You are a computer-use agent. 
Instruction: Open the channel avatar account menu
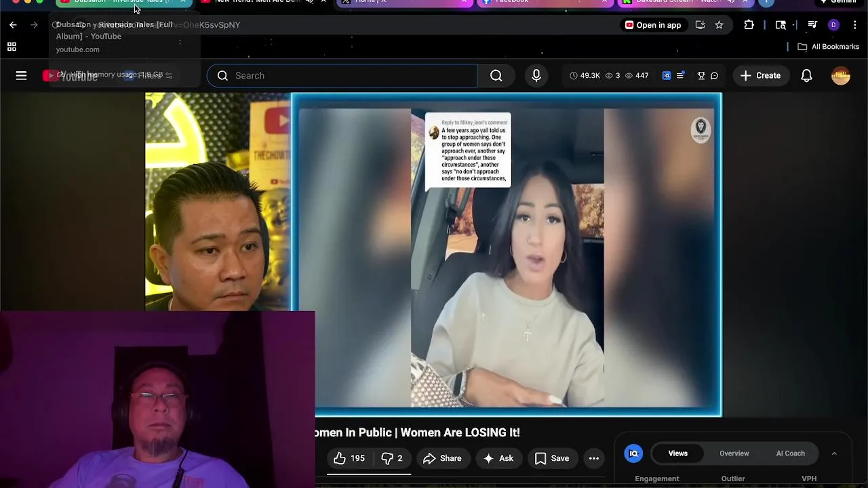(x=841, y=75)
